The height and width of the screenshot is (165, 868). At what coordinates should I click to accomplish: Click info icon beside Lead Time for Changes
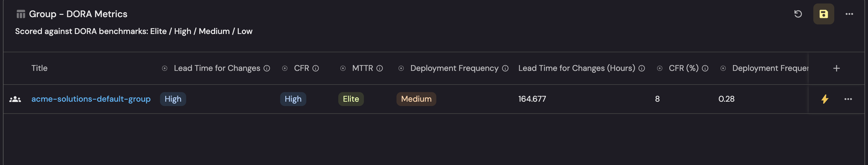point(266,68)
